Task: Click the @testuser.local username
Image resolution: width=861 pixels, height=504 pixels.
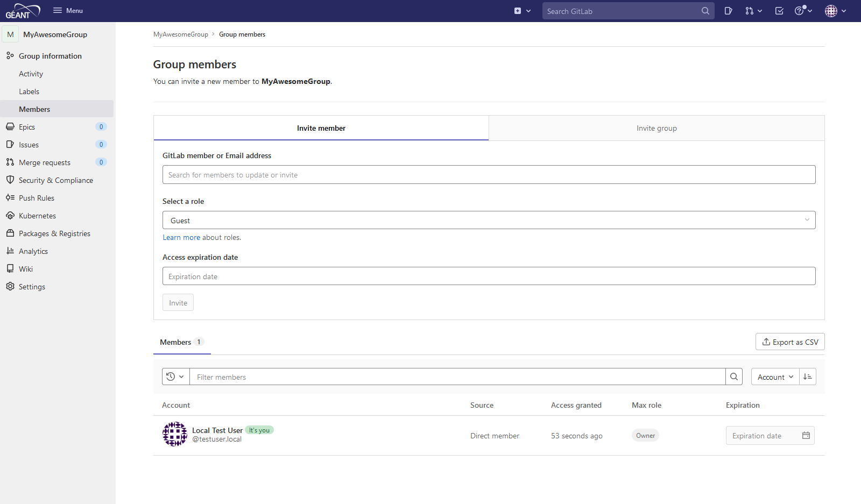Action: (217, 439)
